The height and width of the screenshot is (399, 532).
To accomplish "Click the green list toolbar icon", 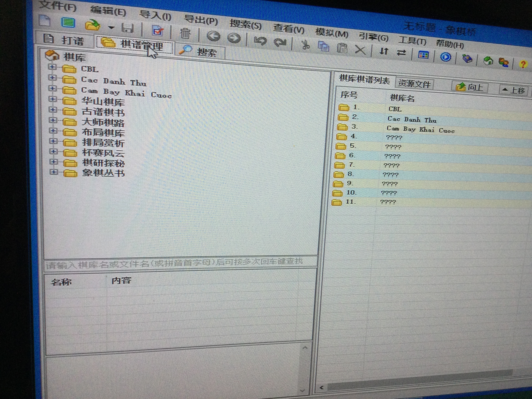I will [x=68, y=23].
